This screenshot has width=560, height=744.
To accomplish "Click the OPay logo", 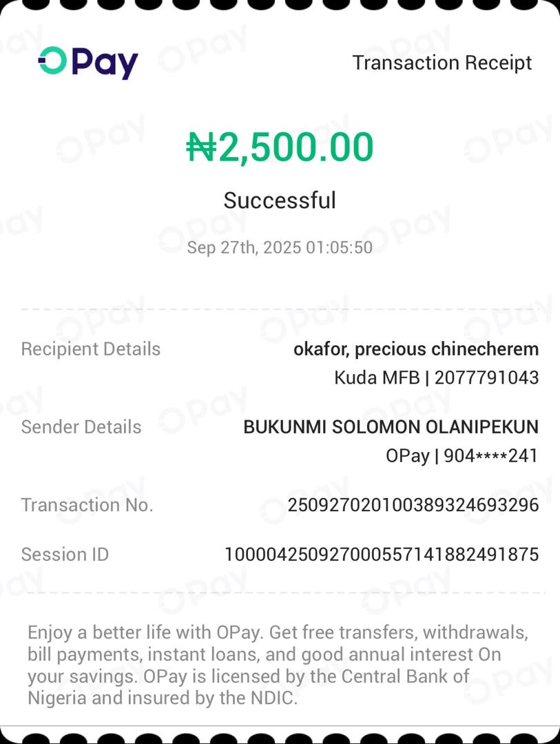I will click(x=88, y=63).
